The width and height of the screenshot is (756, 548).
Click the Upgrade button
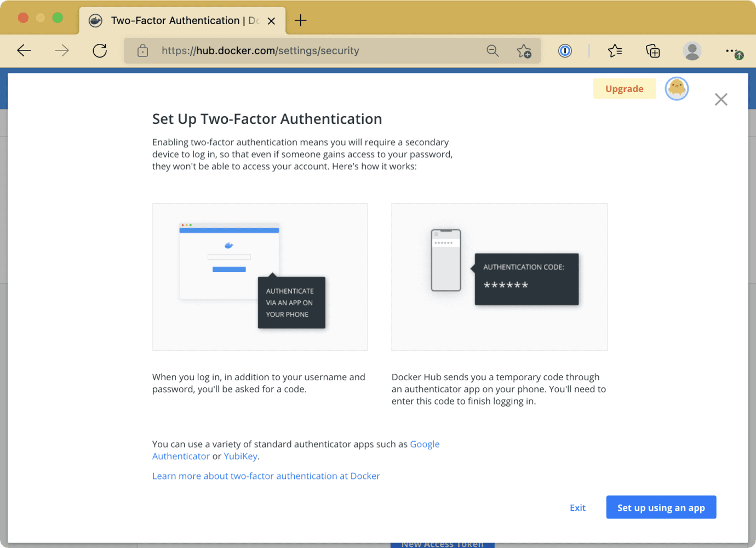(625, 89)
